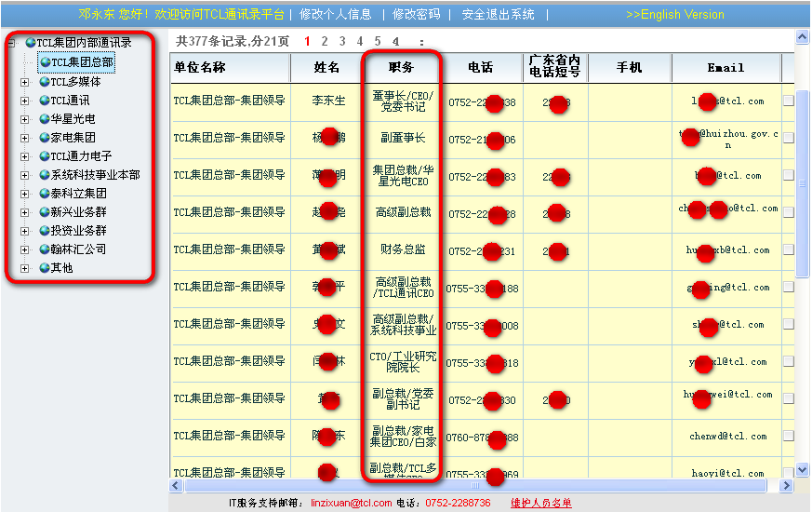The width and height of the screenshot is (812, 512).
Task: Tick checkbox in 高级副总裁/TCL通讯CEO row
Action: point(789,287)
